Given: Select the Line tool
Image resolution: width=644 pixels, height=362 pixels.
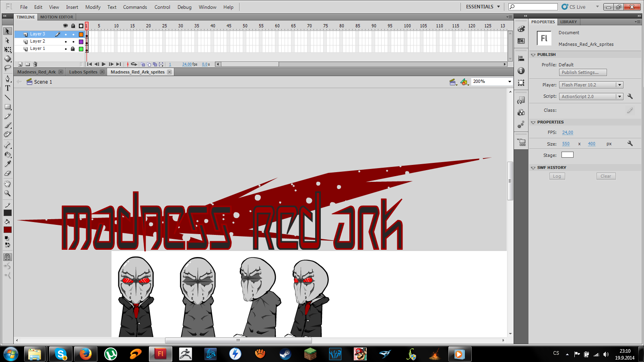Looking at the screenshot, I should tap(7, 97).
